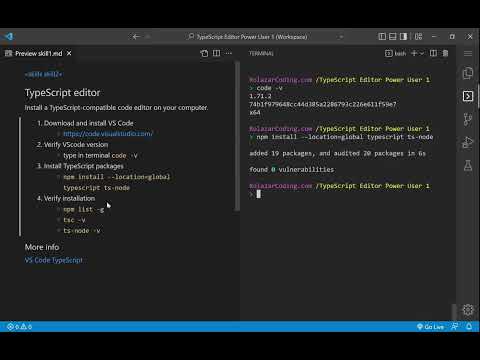
Task: Toggle the primary side bar layout
Action: [x=382, y=36]
